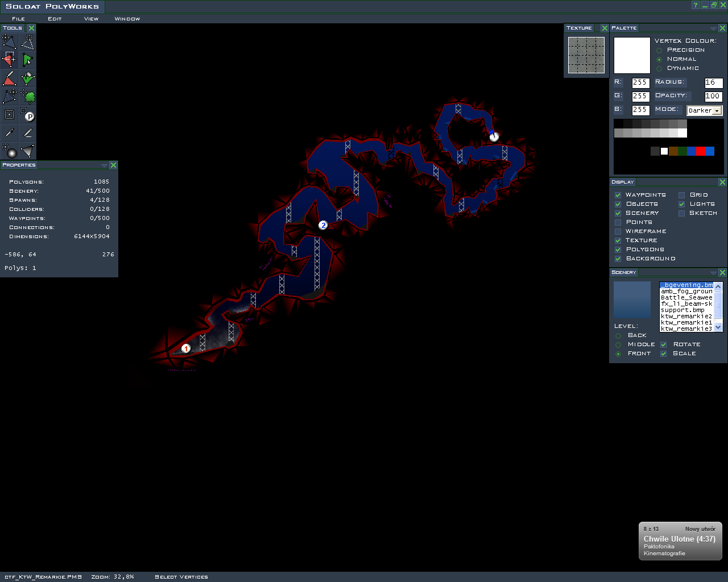Pick the Sketch pencil tool

28,133
